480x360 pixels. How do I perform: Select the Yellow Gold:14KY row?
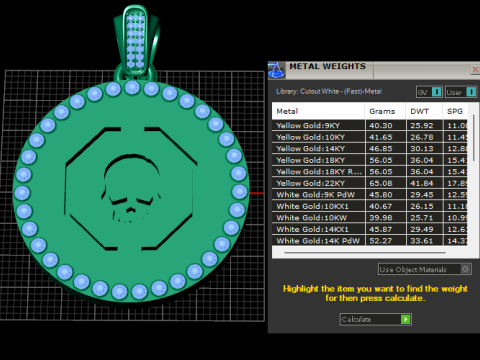[370, 148]
